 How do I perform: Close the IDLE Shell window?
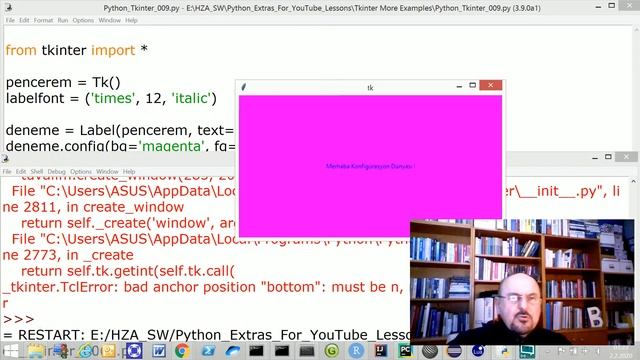[x=627, y=157]
